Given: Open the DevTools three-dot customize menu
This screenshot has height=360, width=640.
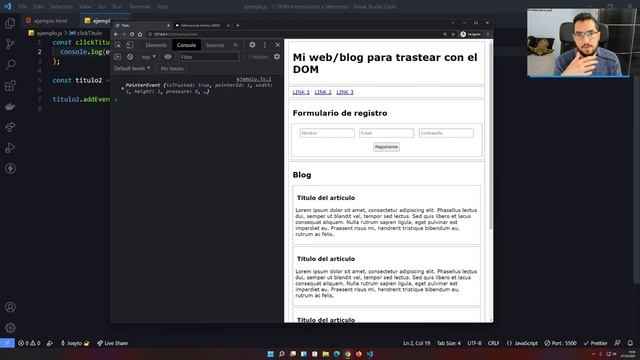Looking at the screenshot, I should (x=265, y=45).
